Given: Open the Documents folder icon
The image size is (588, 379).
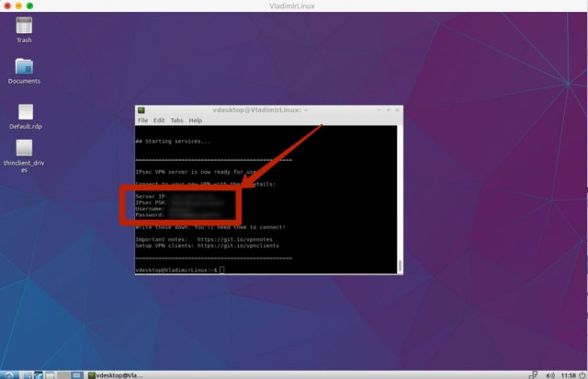Looking at the screenshot, I should (24, 67).
